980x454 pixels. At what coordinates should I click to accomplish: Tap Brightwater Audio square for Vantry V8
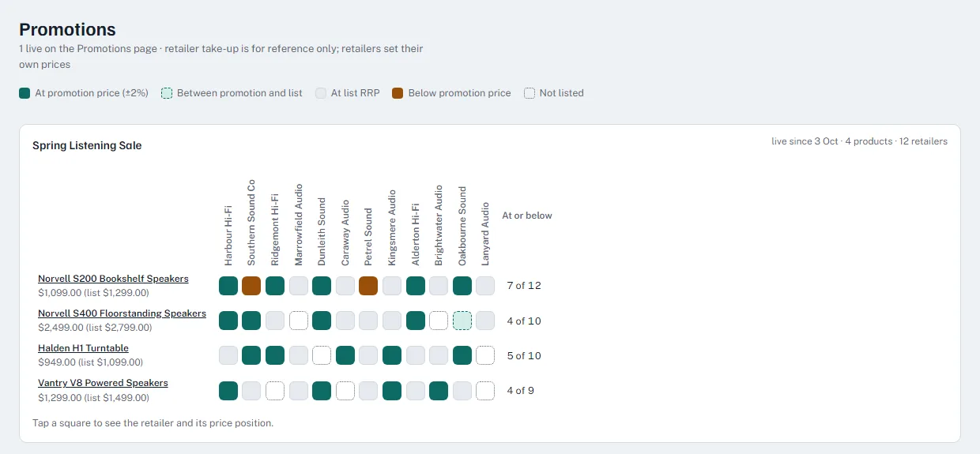point(439,390)
